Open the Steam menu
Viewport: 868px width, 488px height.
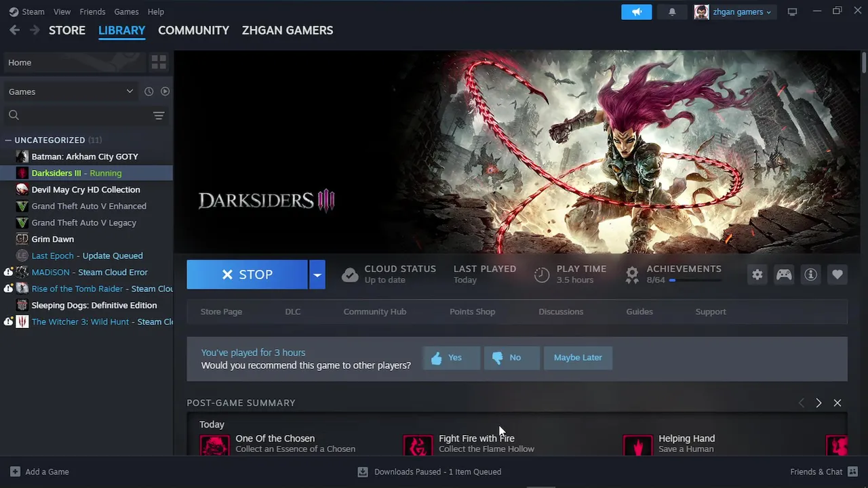pyautogui.click(x=33, y=12)
